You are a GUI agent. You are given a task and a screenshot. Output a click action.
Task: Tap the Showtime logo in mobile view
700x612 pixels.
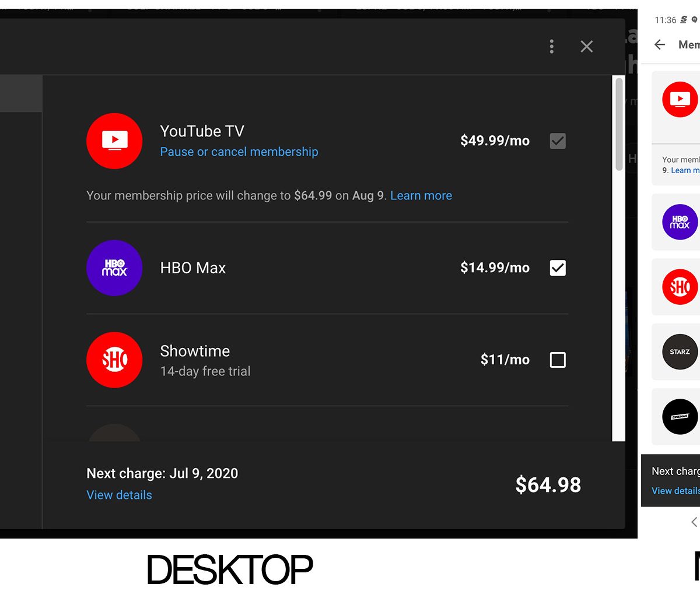[680, 287]
